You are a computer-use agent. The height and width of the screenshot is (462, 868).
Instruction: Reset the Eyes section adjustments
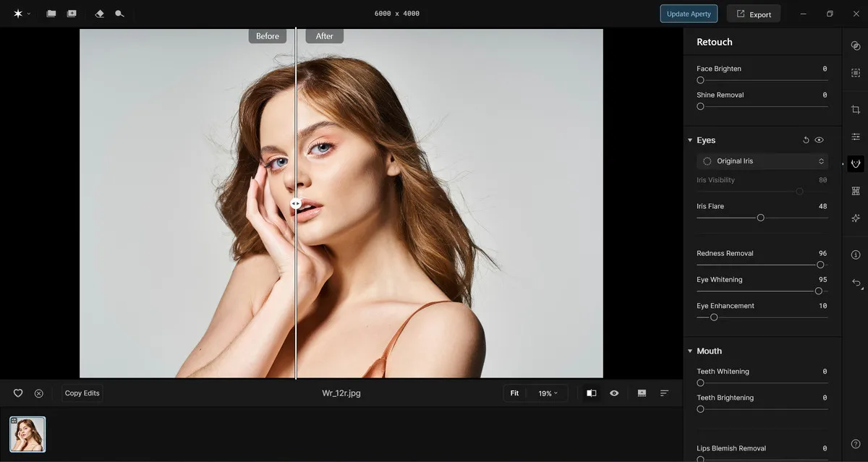(806, 140)
